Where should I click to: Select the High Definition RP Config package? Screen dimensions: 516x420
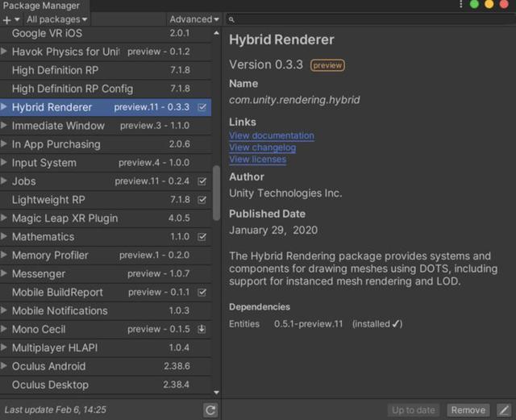(x=106, y=89)
